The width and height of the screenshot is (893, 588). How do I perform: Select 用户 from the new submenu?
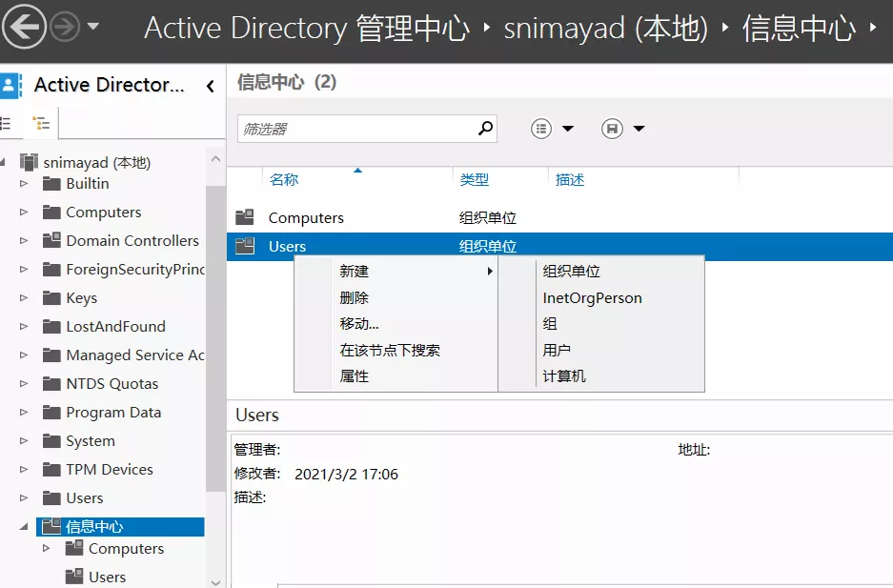[557, 350]
